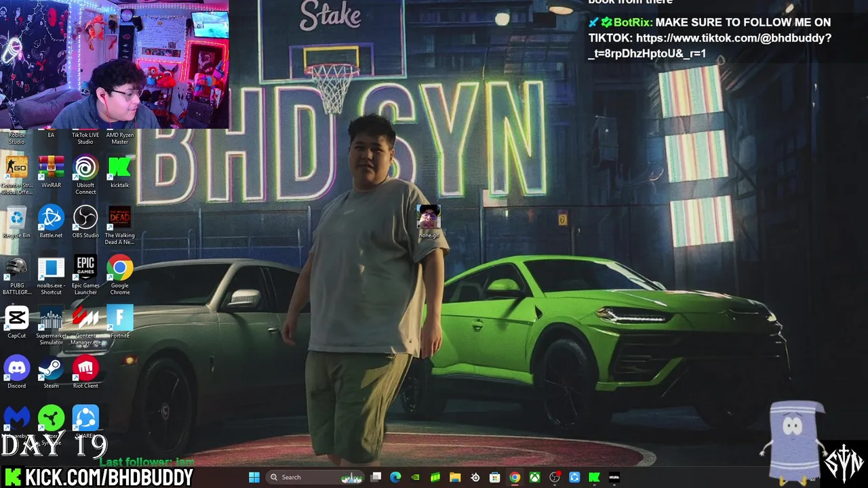Switch to Stake window in taskbar
The width and height of the screenshot is (868, 488).
(614, 477)
